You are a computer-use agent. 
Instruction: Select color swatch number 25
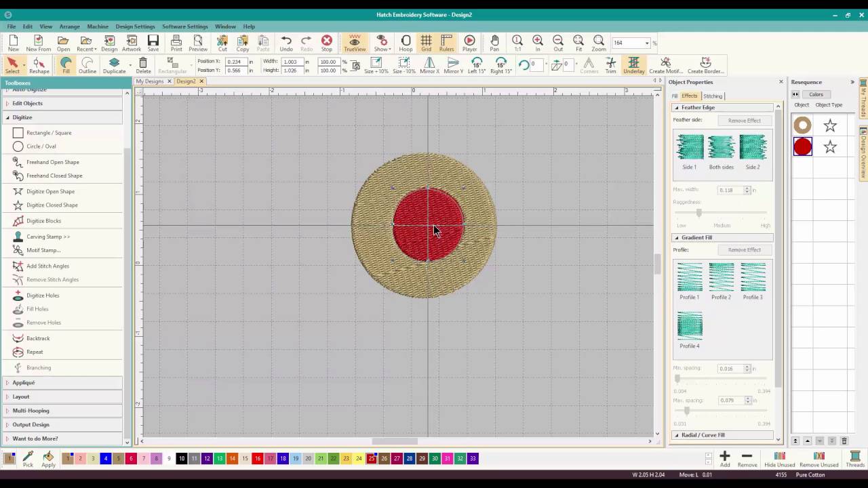coord(372,459)
